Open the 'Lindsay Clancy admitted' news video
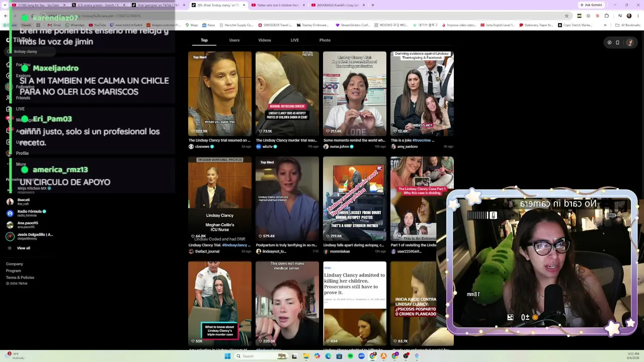 (x=355, y=303)
